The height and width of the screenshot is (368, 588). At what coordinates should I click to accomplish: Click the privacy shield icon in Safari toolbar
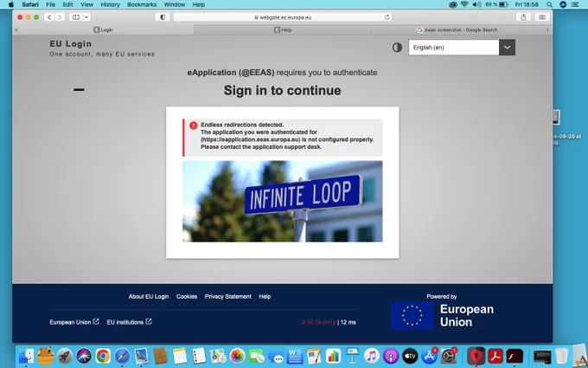tap(163, 17)
